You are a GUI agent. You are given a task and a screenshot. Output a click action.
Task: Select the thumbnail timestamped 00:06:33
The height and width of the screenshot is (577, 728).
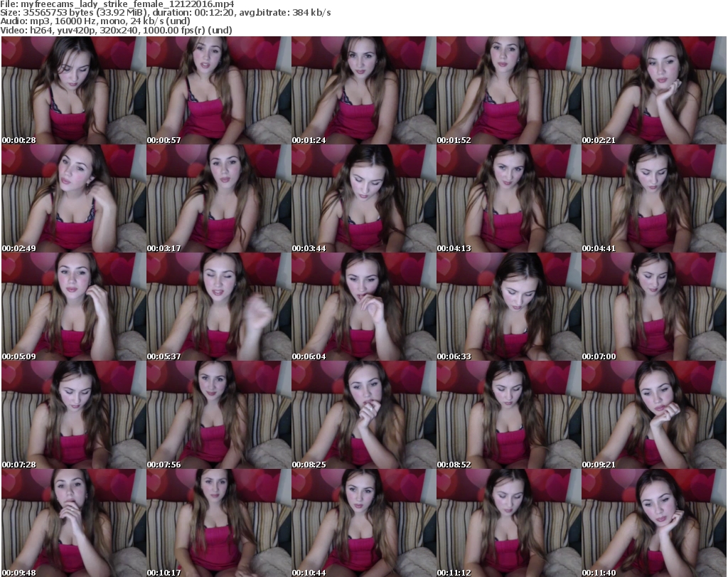[508, 307]
